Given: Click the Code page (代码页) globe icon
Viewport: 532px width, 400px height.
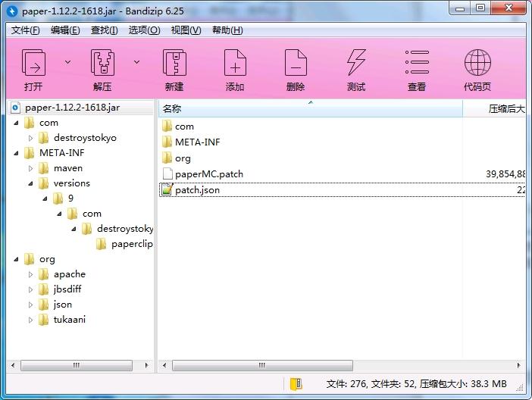Looking at the screenshot, I should (477, 62).
